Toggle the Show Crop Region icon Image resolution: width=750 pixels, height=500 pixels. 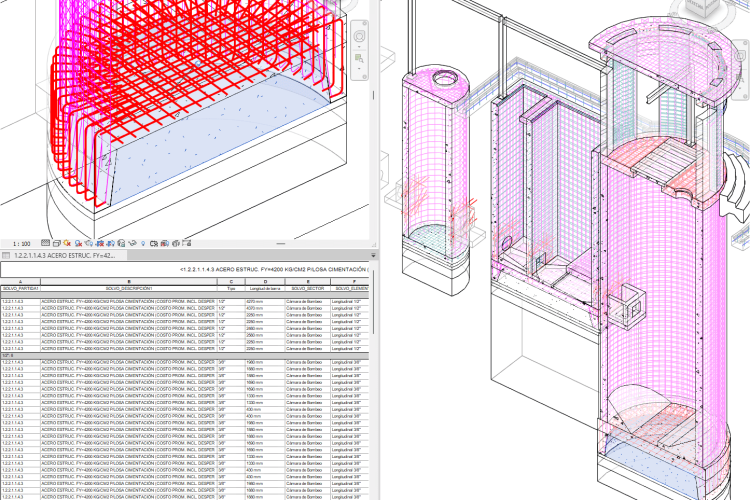(110, 243)
